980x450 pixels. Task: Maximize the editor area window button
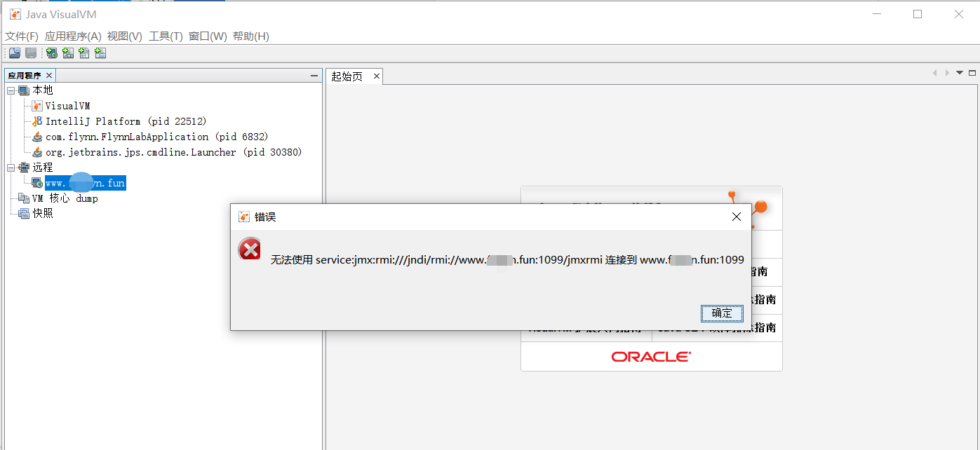pos(972,73)
